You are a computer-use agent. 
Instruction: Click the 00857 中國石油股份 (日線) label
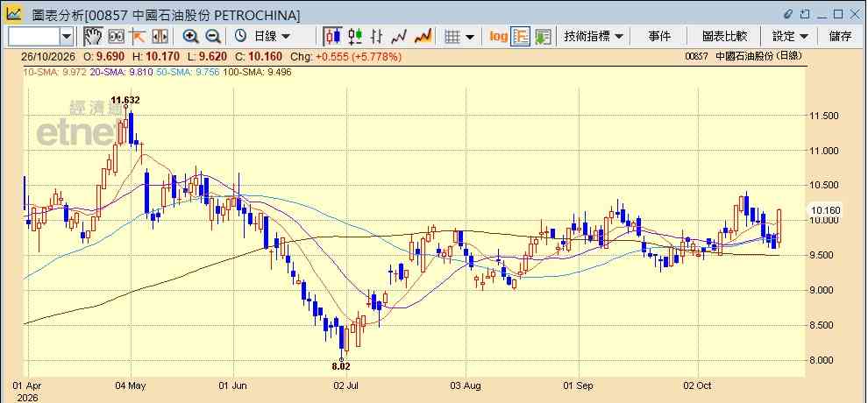coord(743,56)
